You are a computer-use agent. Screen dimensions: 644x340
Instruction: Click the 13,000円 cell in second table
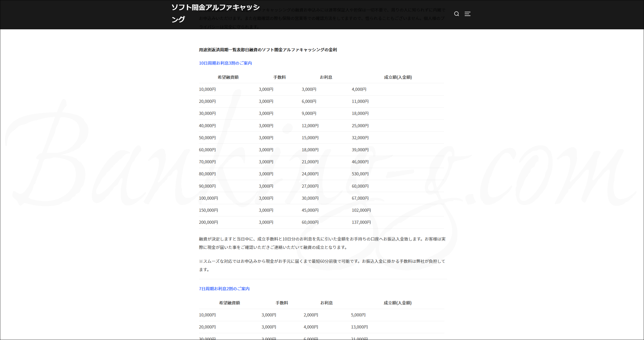[359, 327]
